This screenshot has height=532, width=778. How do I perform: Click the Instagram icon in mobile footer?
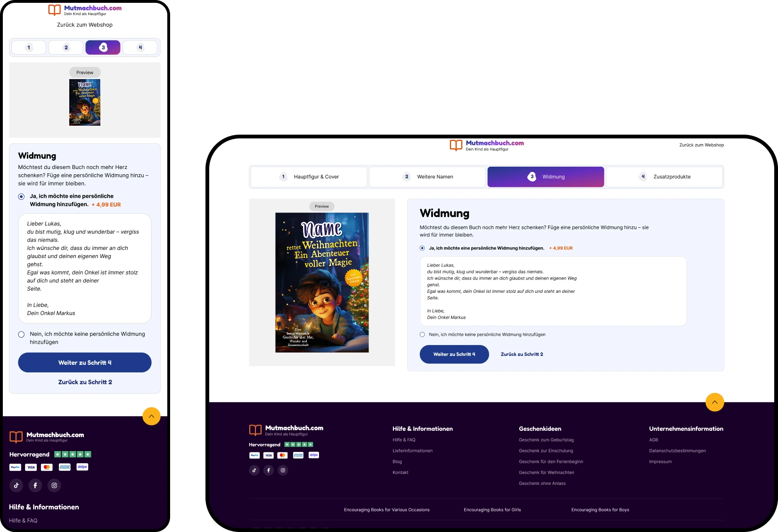tap(54, 485)
